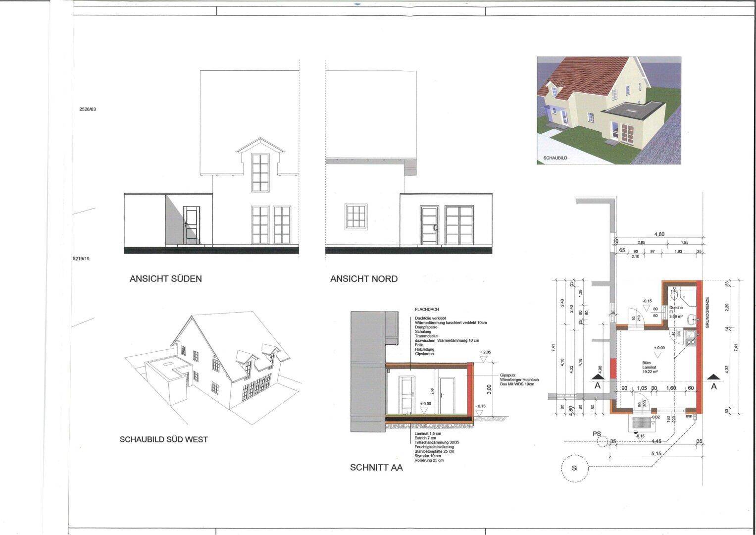Image resolution: width=756 pixels, height=535 pixels.
Task: Click the '3.66 m²' area value
Action: (x=676, y=316)
